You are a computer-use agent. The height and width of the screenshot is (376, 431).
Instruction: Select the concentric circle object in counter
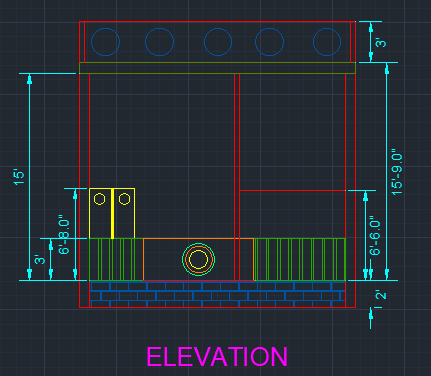(x=198, y=259)
